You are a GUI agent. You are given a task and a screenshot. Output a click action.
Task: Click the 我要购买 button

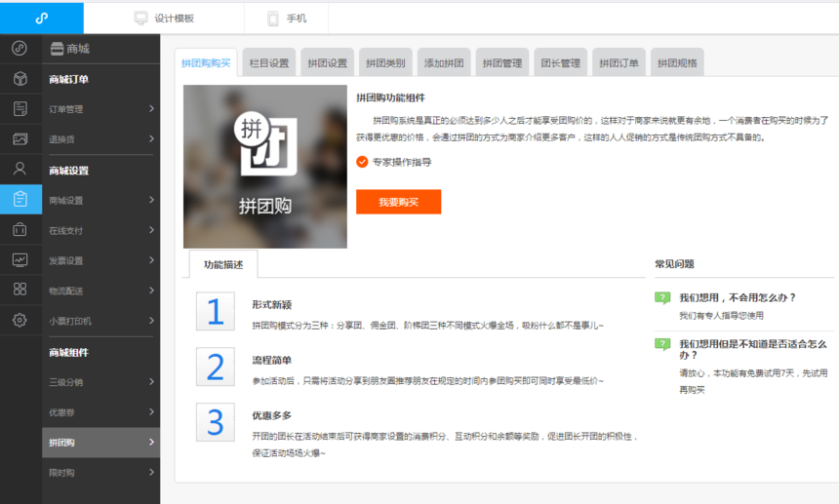398,202
